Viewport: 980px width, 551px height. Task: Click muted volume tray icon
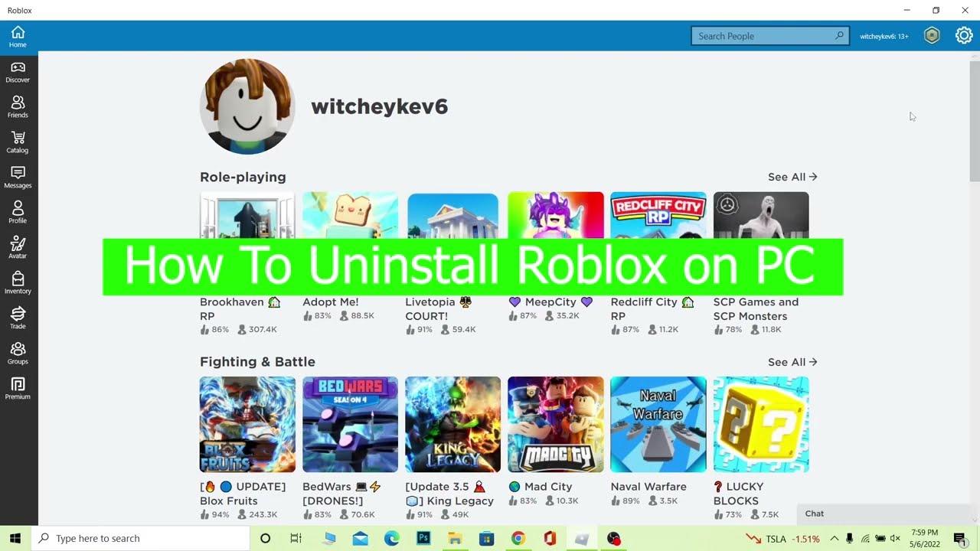pos(895,539)
